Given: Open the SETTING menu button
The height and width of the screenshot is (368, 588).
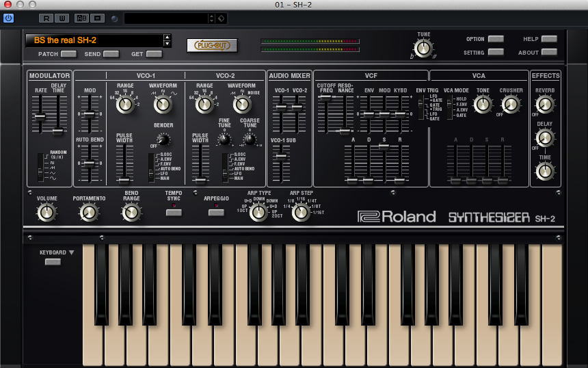Looking at the screenshot, I should pos(496,52).
